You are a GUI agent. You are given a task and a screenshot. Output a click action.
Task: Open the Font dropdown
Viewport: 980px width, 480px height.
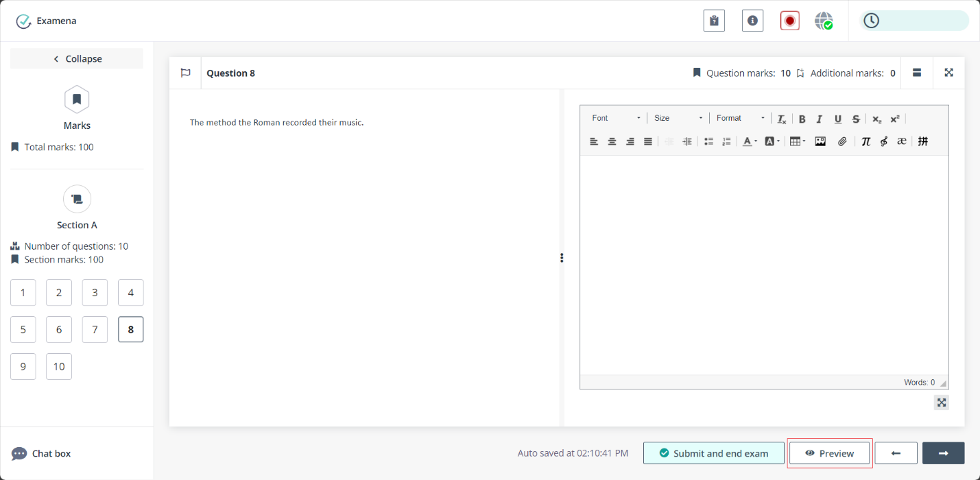pos(616,118)
